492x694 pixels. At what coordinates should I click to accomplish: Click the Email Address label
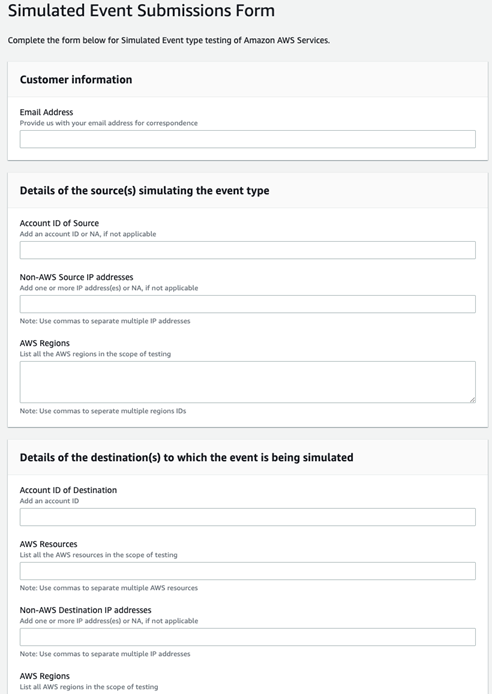(x=46, y=112)
